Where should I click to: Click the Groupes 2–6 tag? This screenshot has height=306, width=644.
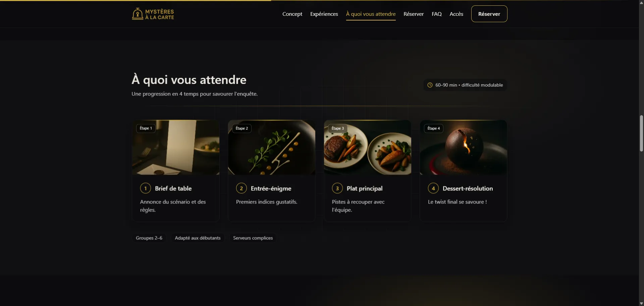pyautogui.click(x=149, y=238)
